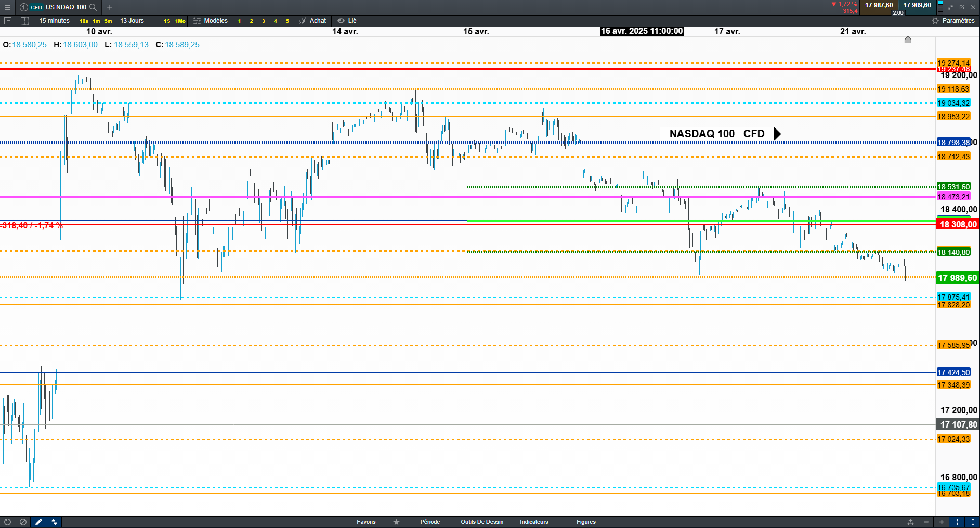The width and height of the screenshot is (980, 528).
Task: Select the 1S history range shortcut
Action: (167, 21)
